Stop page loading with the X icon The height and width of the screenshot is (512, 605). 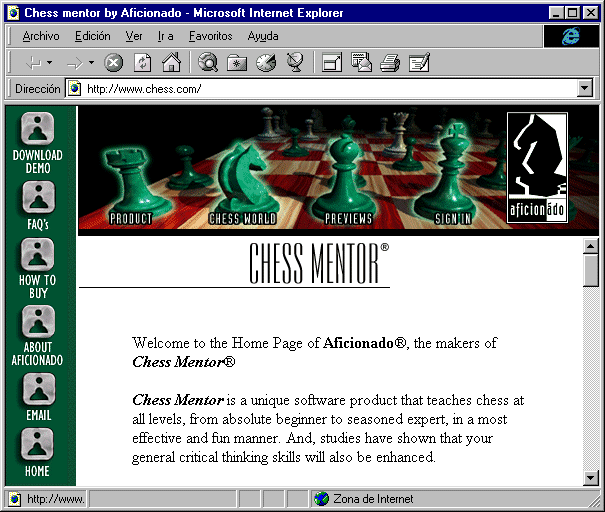pyautogui.click(x=114, y=63)
